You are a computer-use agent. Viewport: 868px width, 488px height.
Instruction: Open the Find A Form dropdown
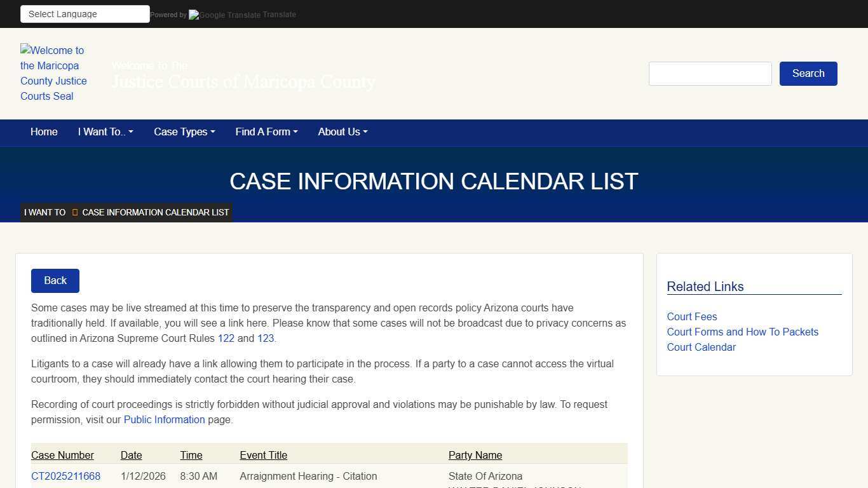[266, 132]
